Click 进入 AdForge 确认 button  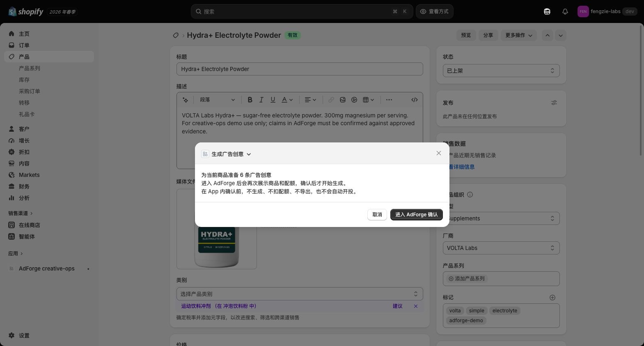coord(417,215)
